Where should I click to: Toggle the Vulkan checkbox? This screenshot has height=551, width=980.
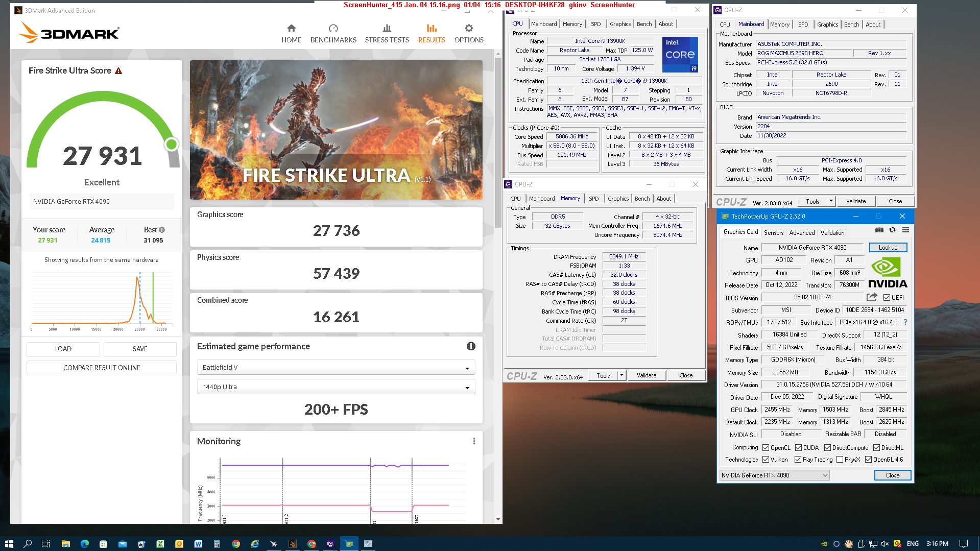tap(766, 460)
